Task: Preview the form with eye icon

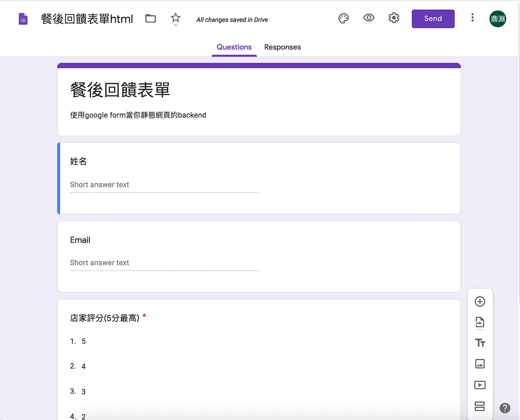Action: 369,18
